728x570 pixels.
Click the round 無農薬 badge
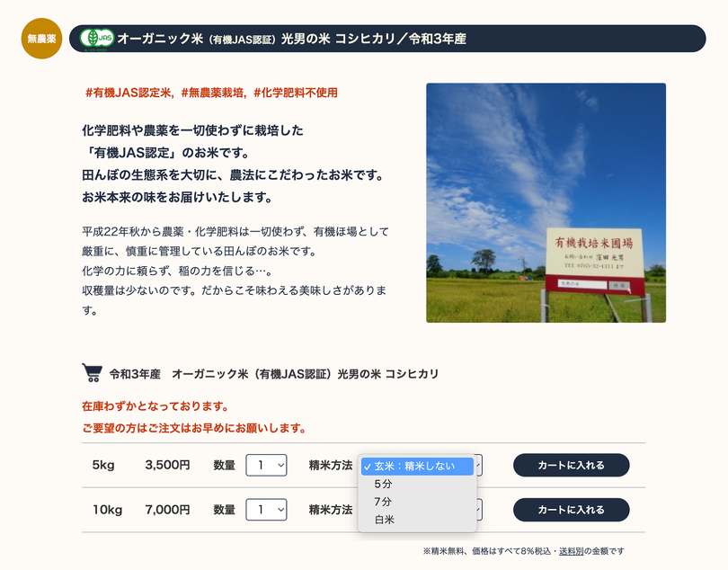click(x=41, y=39)
